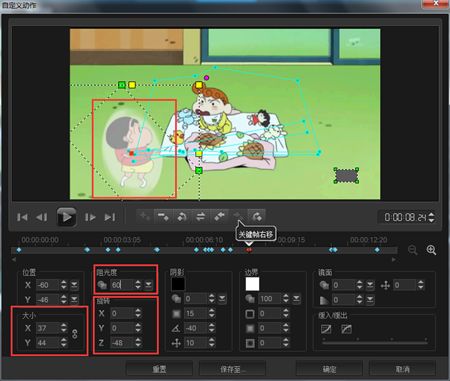Advance to the next frame
Screen dimensions: 450x381
click(90, 217)
